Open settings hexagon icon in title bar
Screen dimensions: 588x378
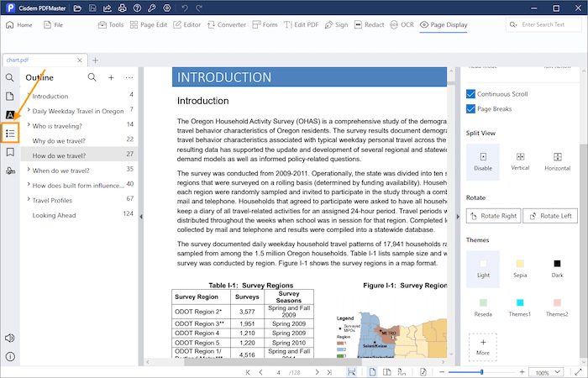tap(167, 8)
